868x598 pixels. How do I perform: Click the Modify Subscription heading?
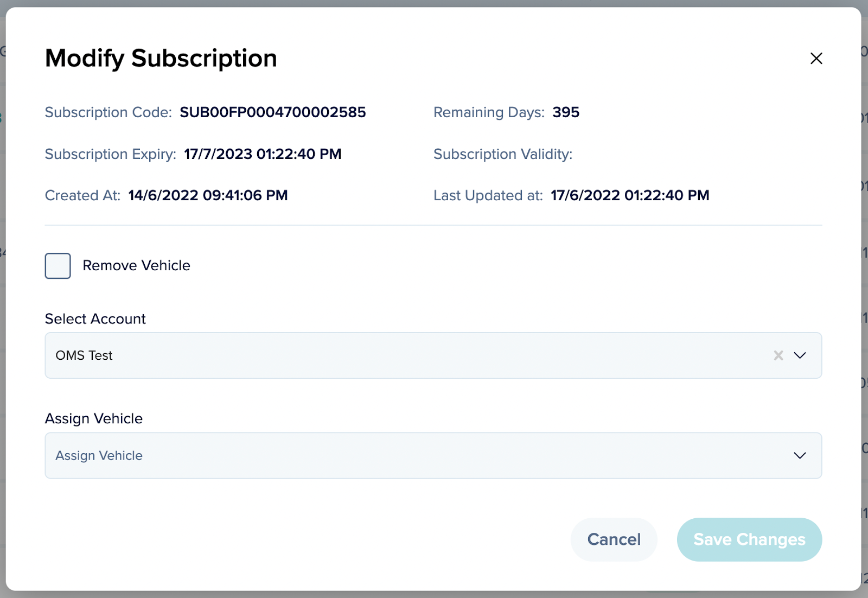[161, 58]
